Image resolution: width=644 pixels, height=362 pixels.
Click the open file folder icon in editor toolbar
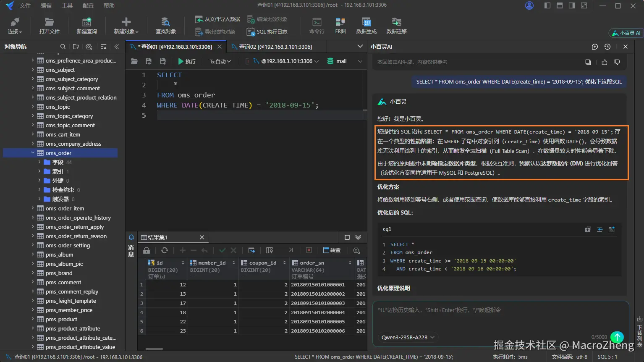[134, 61]
